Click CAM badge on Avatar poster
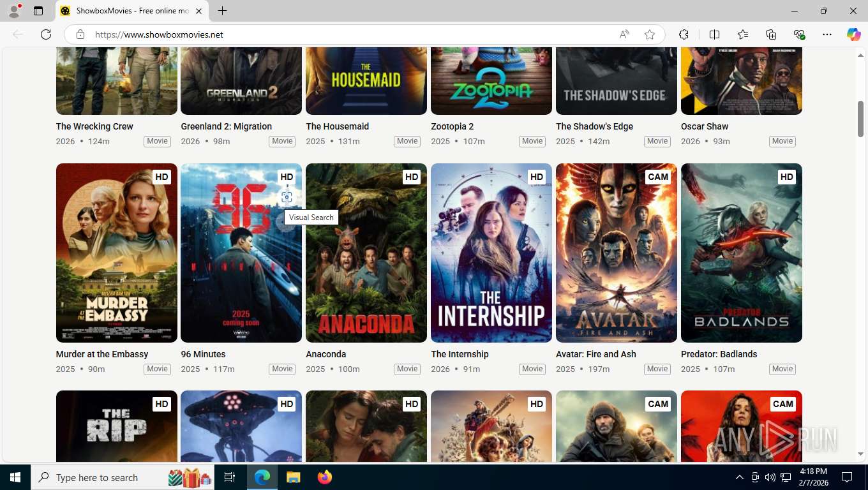This screenshot has height=490, width=868. click(x=658, y=177)
